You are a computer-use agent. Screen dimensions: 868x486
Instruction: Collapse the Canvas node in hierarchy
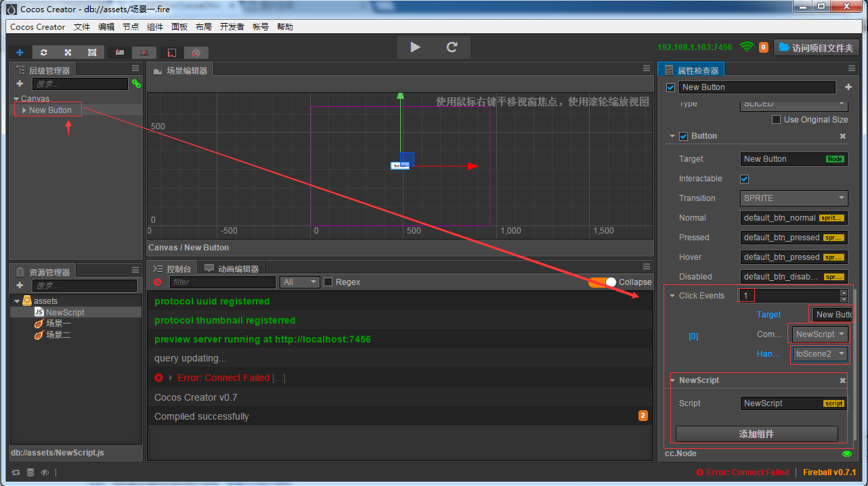[16, 99]
